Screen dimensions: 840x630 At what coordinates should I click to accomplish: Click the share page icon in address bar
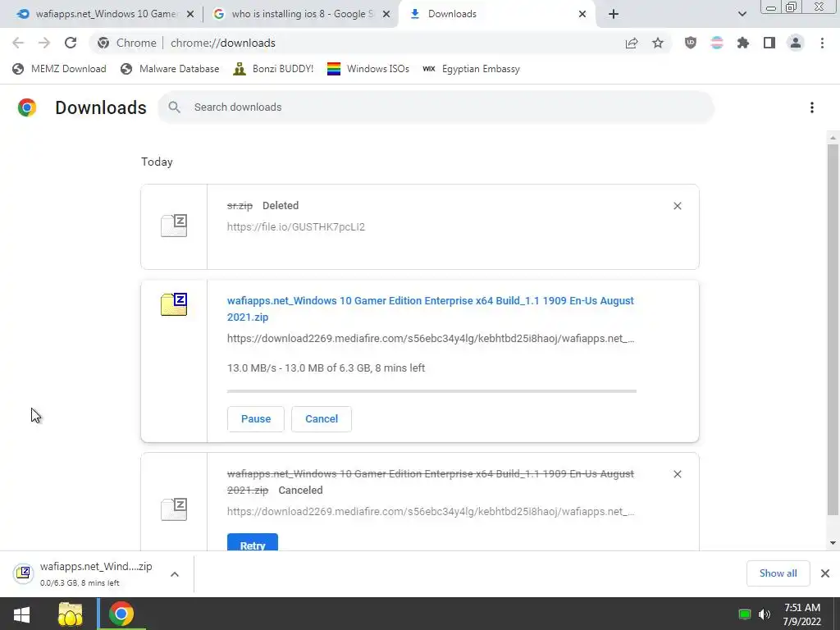(632, 43)
